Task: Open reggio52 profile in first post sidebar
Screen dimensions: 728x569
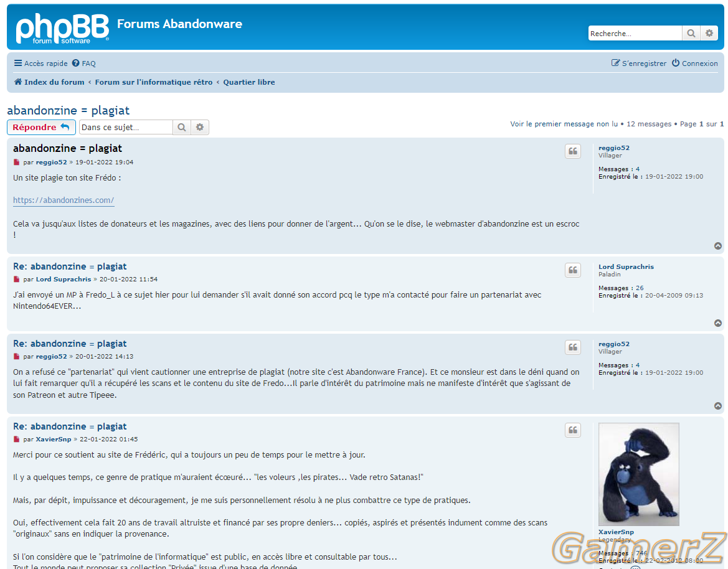Action: [x=614, y=148]
